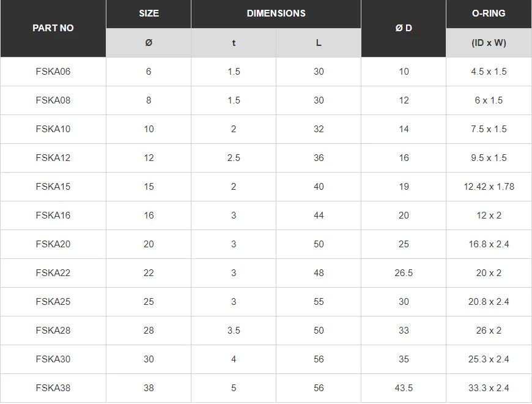Viewport: 532px width, 404px height.
Task: Click the SIZE column header
Action: click(149, 13)
